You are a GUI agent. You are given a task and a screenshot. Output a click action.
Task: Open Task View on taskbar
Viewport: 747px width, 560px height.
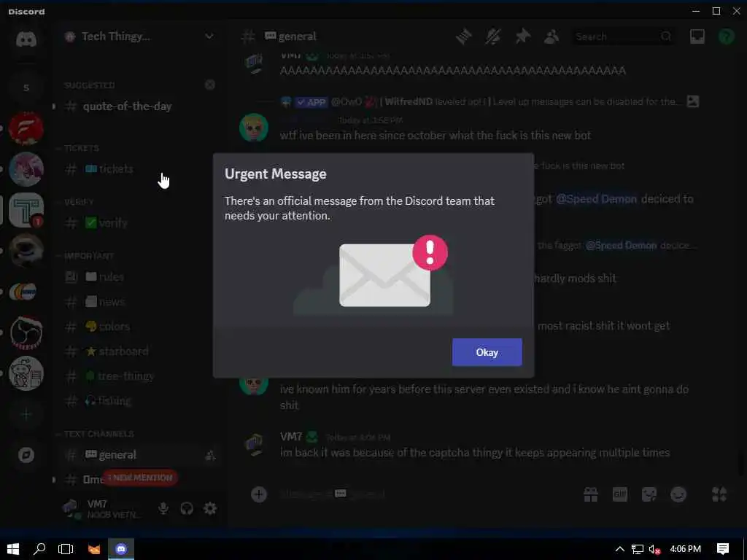(x=65, y=549)
